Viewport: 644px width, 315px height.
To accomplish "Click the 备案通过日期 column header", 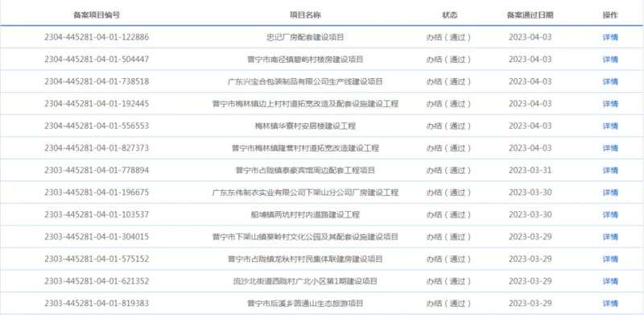I will point(530,15).
